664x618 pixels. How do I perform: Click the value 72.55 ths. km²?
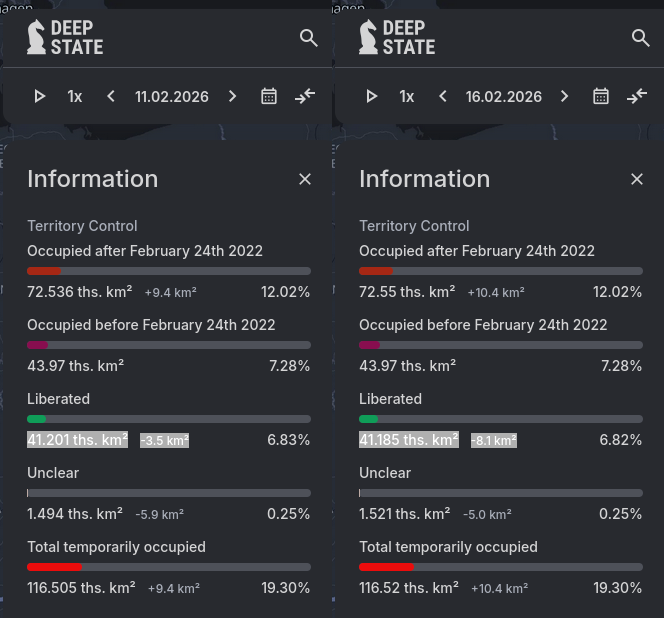407,292
